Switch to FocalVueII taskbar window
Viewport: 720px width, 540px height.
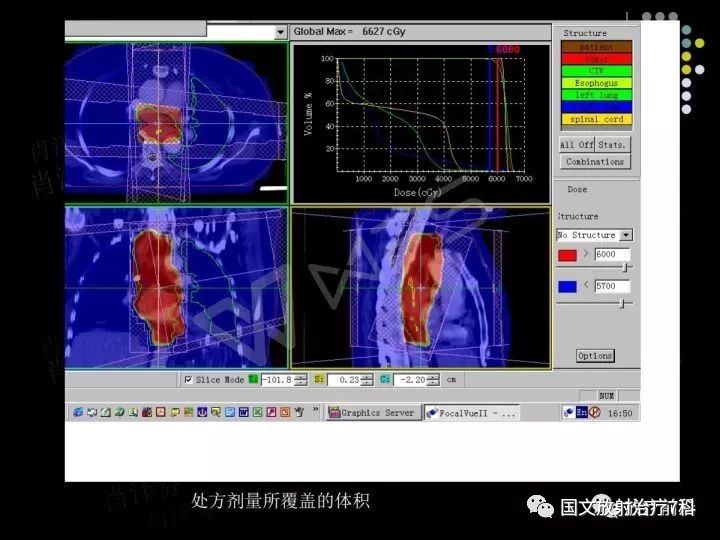(x=471, y=412)
